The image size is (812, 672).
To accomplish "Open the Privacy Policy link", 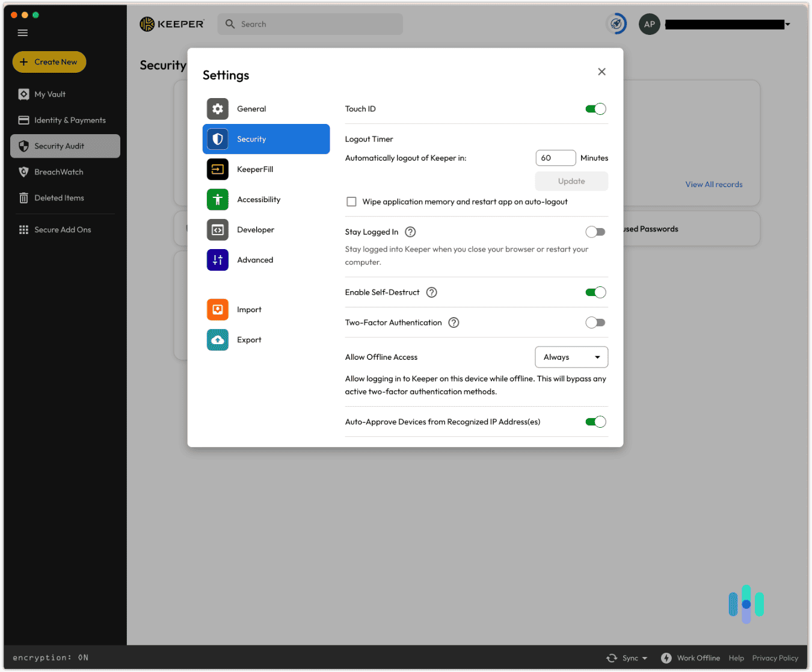I will point(775,658).
